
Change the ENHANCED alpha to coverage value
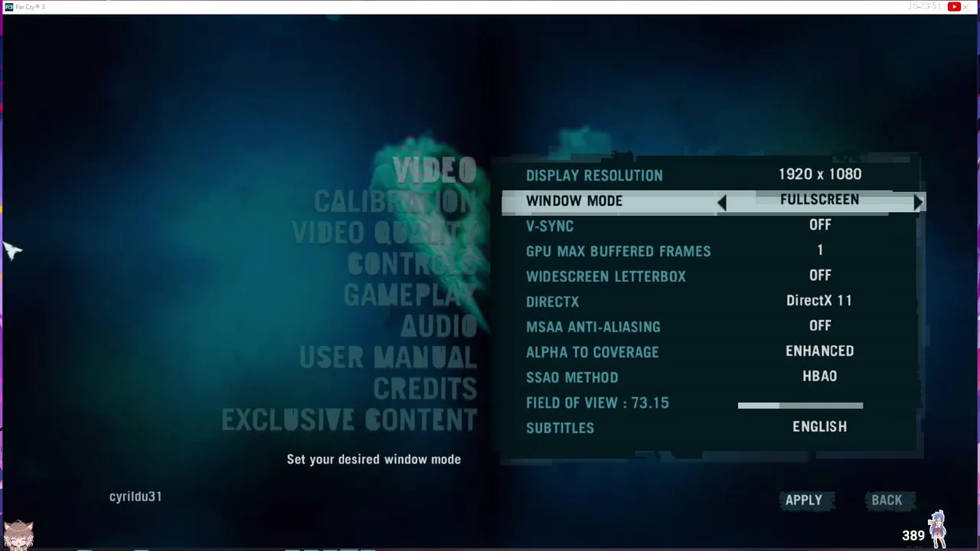click(x=819, y=351)
